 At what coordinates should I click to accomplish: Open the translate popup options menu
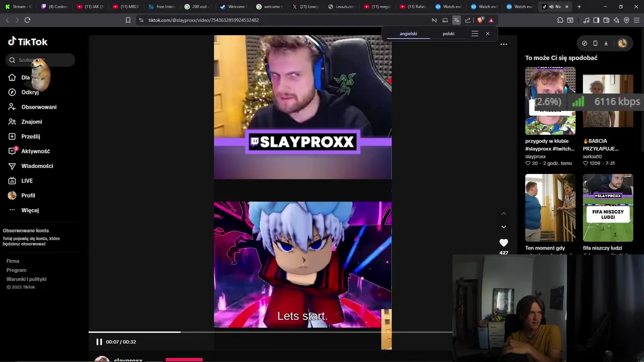(474, 34)
